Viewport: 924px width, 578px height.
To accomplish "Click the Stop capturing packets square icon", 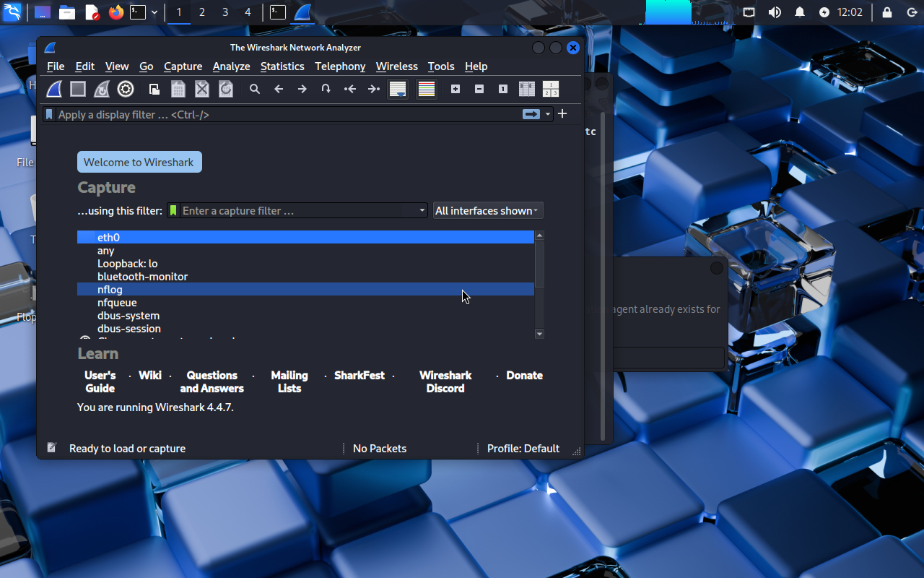I will (x=78, y=89).
